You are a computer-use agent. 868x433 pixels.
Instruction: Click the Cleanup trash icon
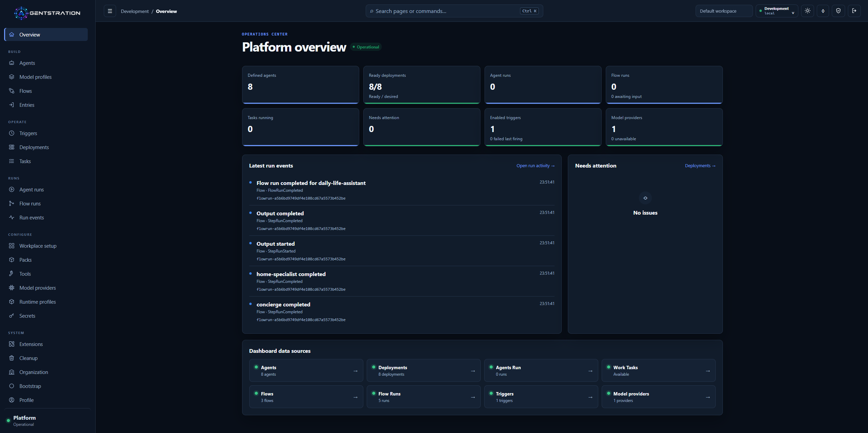pos(12,358)
